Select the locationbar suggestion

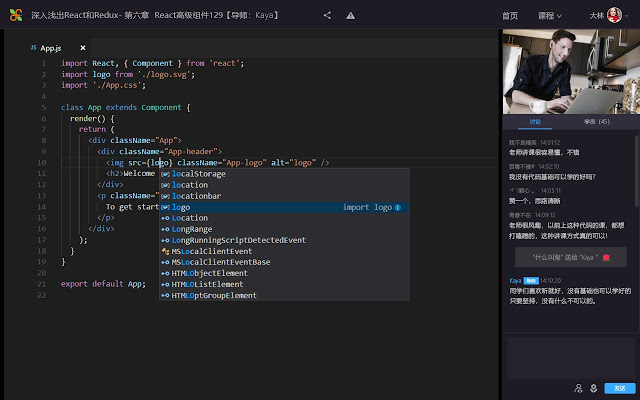pos(284,196)
